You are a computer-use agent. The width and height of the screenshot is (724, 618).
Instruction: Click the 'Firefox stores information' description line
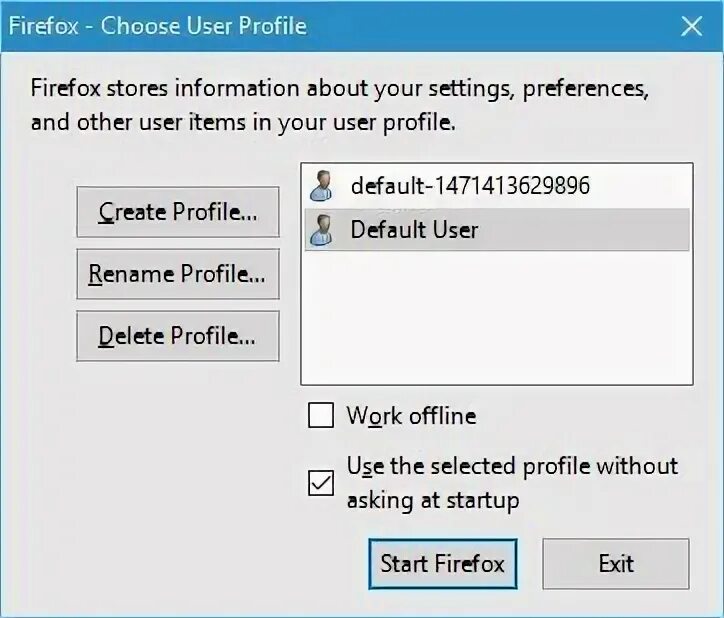[x=339, y=88]
